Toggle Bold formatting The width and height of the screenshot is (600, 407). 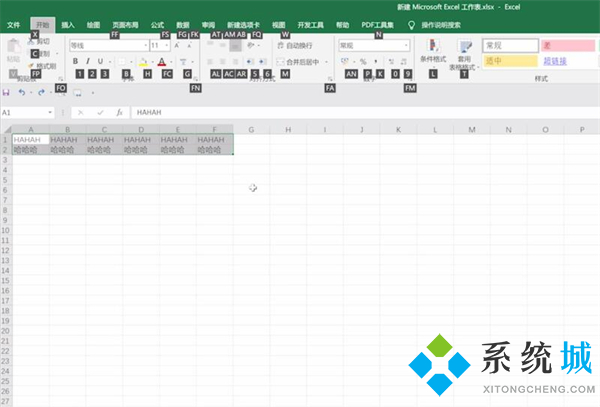point(75,61)
